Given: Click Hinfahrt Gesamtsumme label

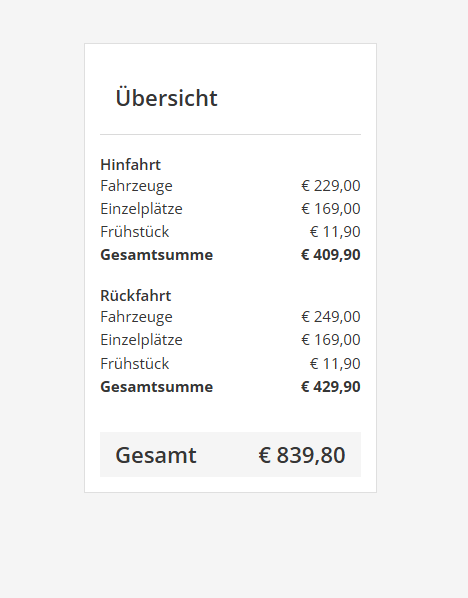Looking at the screenshot, I should 156,255.
